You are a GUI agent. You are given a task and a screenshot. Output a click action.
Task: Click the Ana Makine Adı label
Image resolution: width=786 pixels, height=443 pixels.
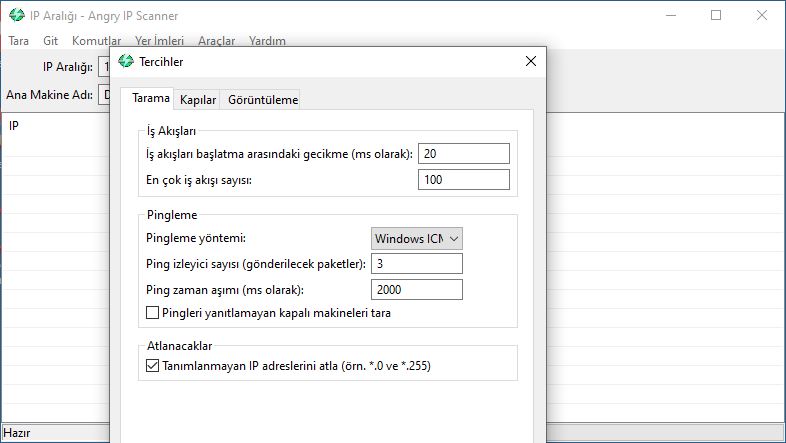[49, 94]
